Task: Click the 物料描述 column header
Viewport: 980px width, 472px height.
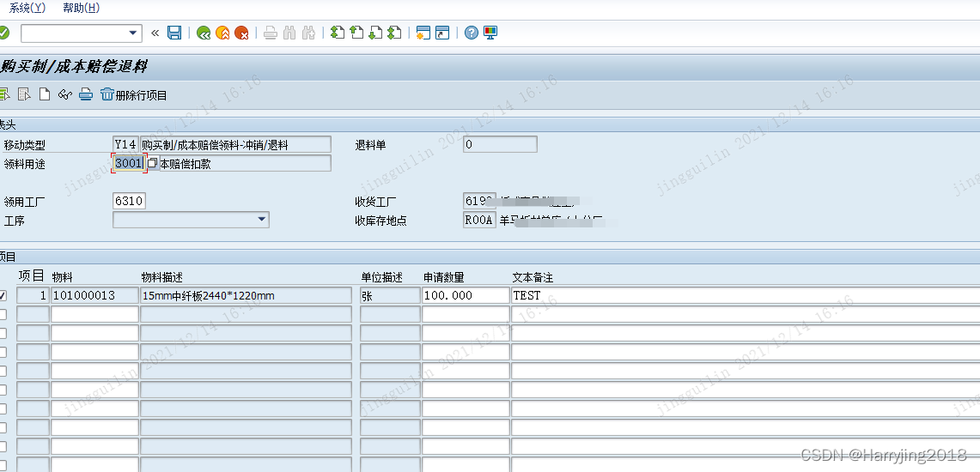Action: [x=161, y=277]
